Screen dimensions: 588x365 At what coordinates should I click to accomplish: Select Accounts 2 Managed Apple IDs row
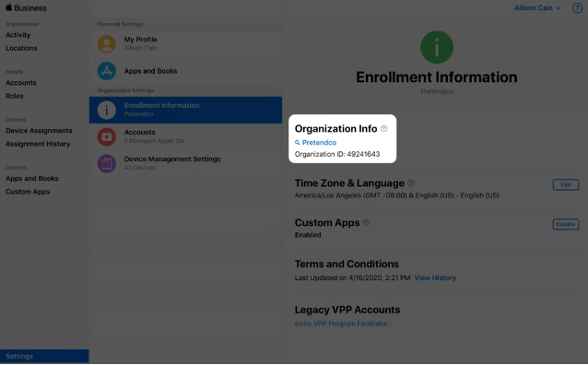click(185, 136)
